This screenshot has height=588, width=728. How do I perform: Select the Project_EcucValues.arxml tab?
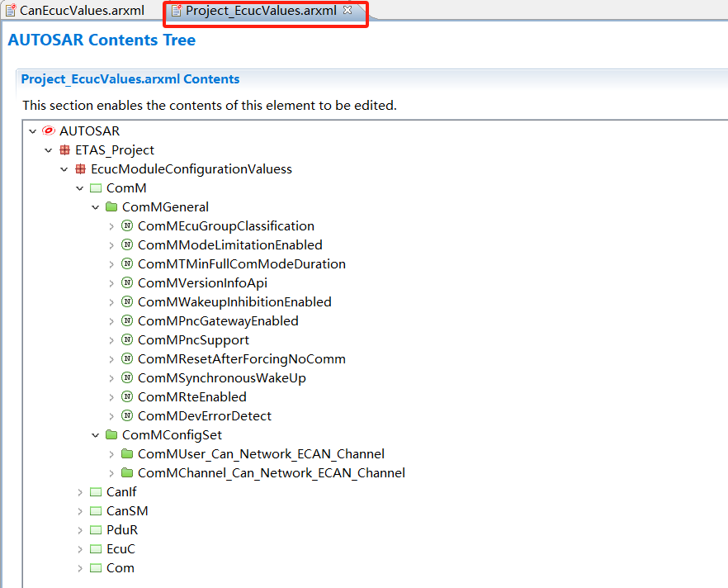pos(260,11)
